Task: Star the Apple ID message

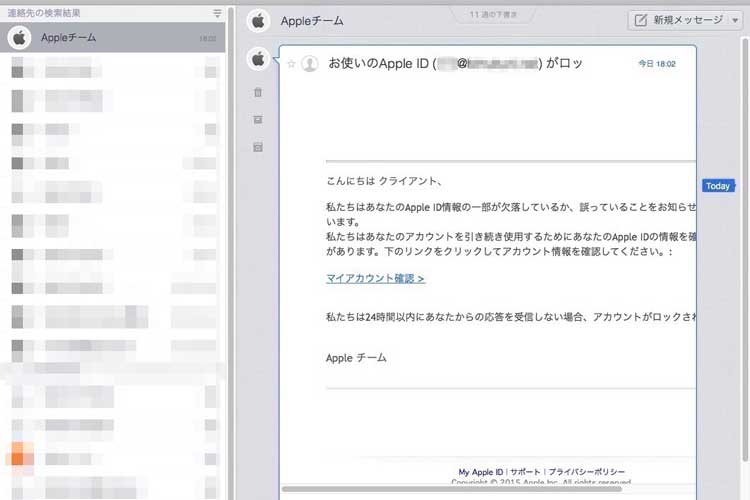Action: point(291,64)
